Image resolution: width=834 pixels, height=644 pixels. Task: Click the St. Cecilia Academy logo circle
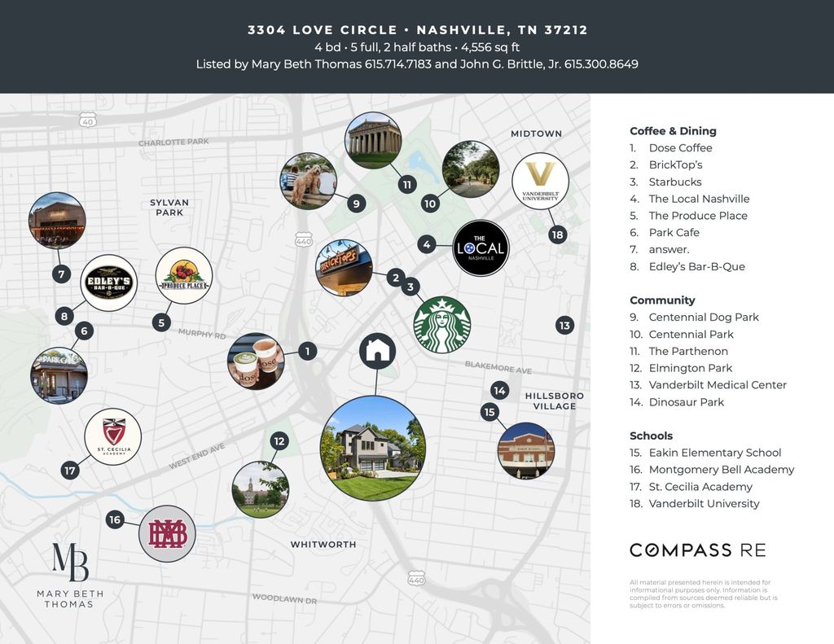coord(112,436)
